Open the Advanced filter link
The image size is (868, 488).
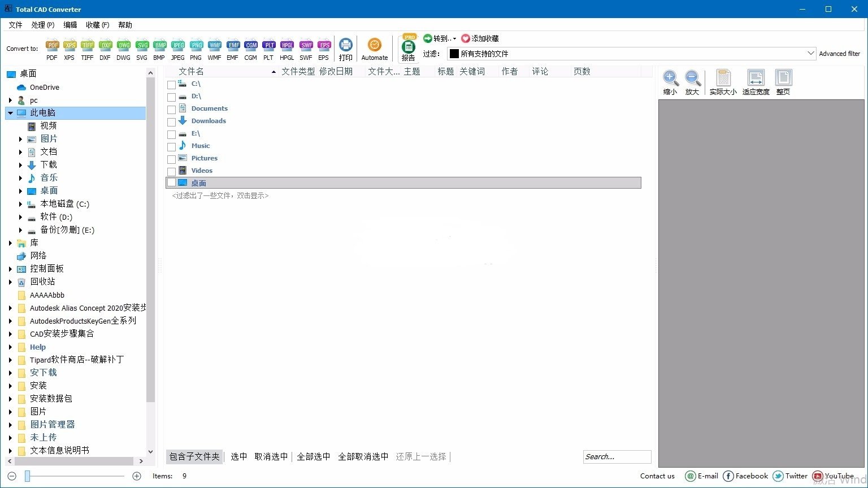pyautogui.click(x=840, y=54)
